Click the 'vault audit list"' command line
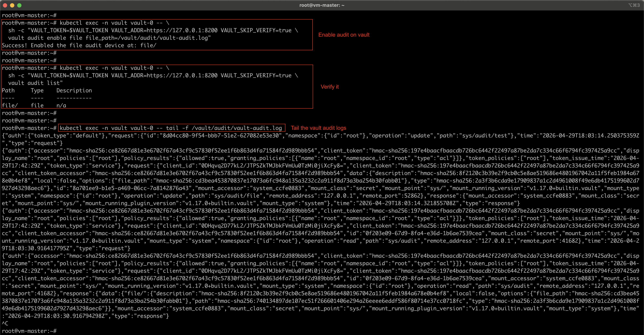This screenshot has height=335, width=644. [x=35, y=83]
